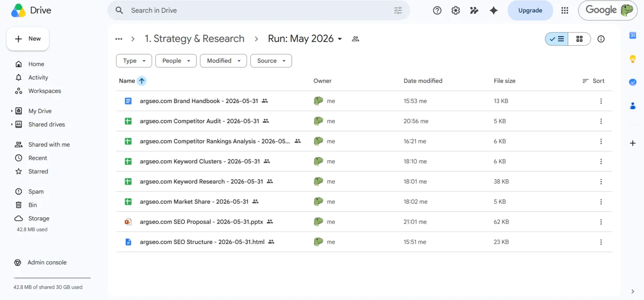Click the New button
The height and width of the screenshot is (300, 644).
pos(28,39)
